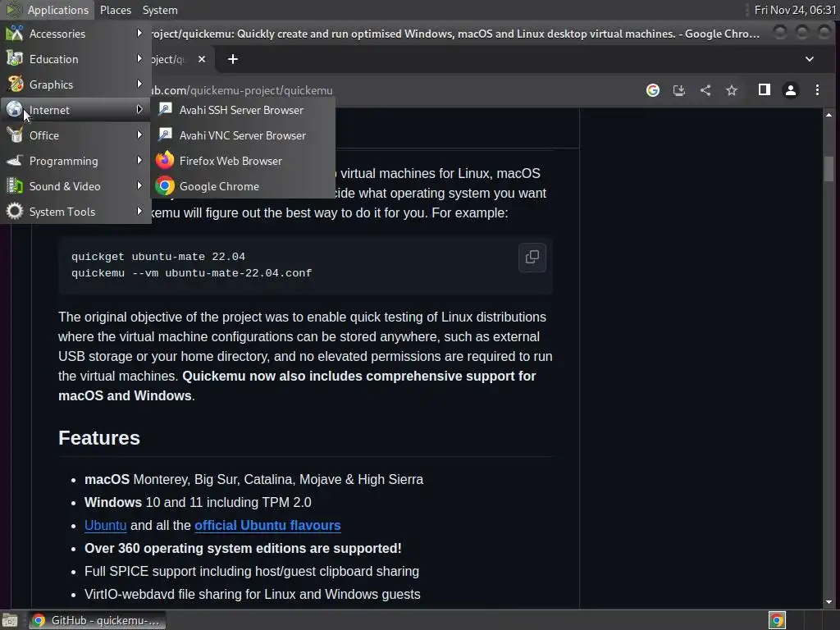The width and height of the screenshot is (840, 630).
Task: Open Chrome three-dot menu
Action: pos(817,90)
